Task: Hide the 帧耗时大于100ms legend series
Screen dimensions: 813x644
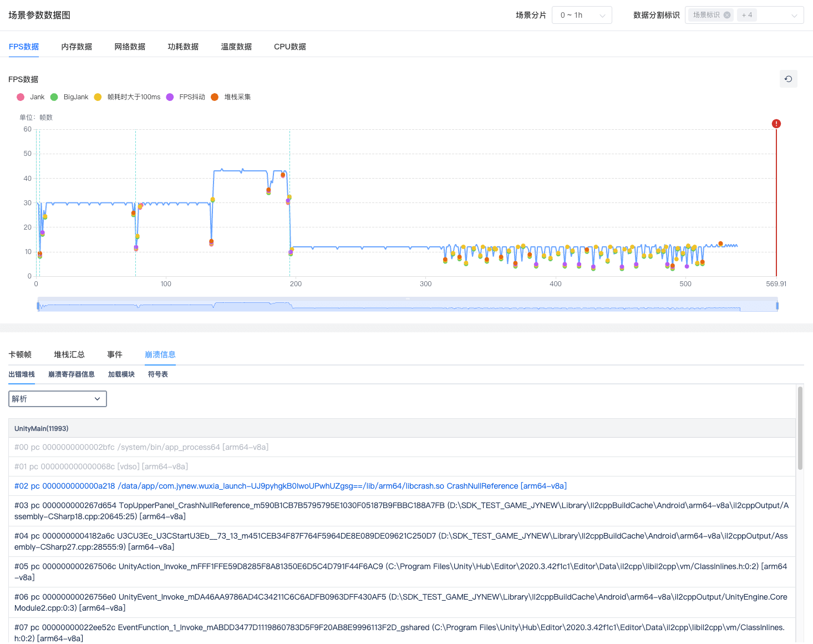Action: 128,97
